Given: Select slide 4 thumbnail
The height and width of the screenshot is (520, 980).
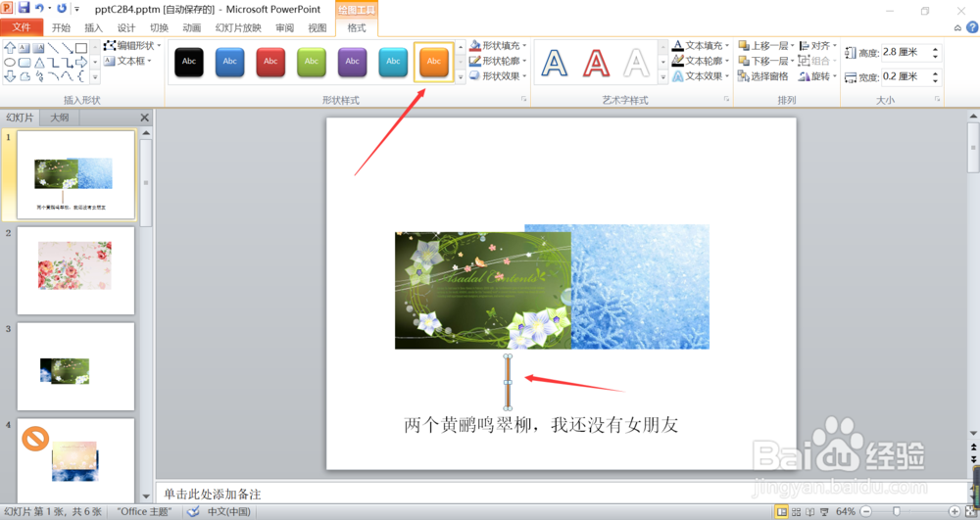Looking at the screenshot, I should coord(75,460).
